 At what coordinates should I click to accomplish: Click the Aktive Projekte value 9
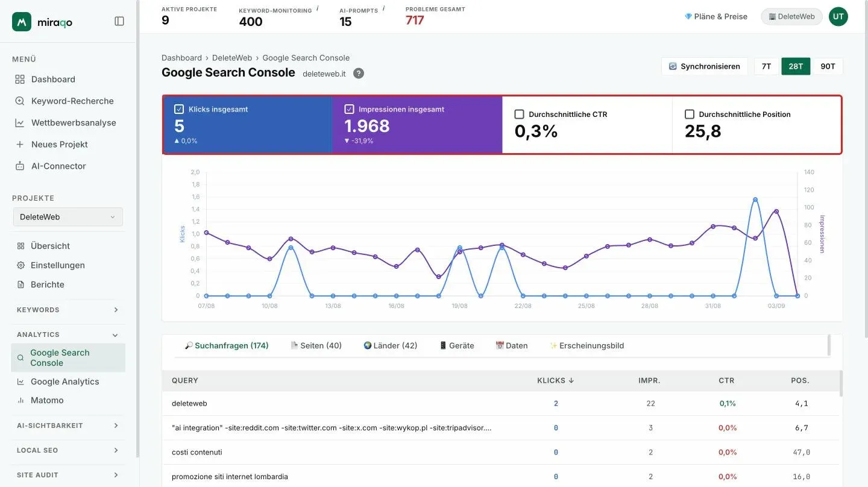tap(165, 20)
